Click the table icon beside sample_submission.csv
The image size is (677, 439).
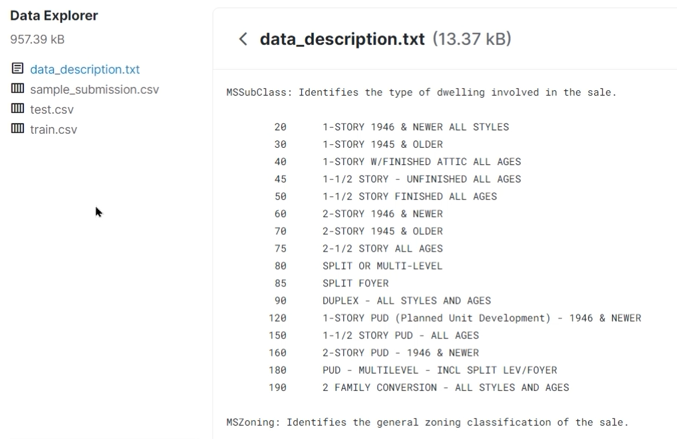17,89
